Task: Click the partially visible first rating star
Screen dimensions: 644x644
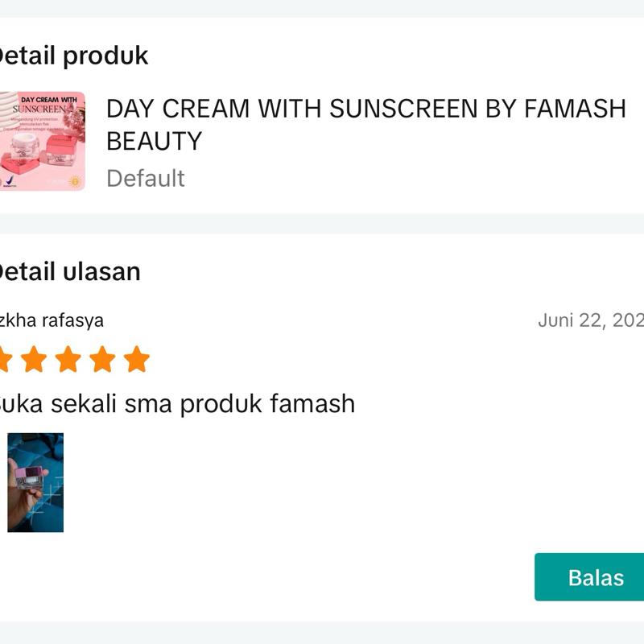Action: pyautogui.click(x=4, y=359)
